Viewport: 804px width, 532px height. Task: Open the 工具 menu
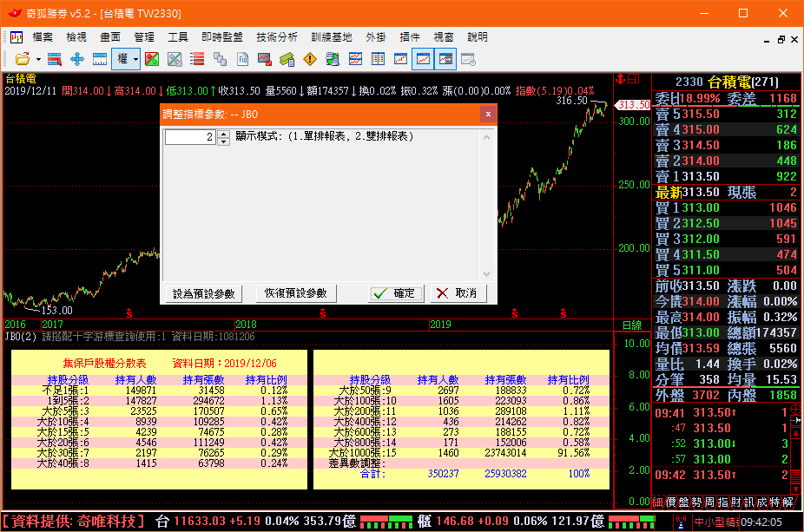(x=178, y=37)
